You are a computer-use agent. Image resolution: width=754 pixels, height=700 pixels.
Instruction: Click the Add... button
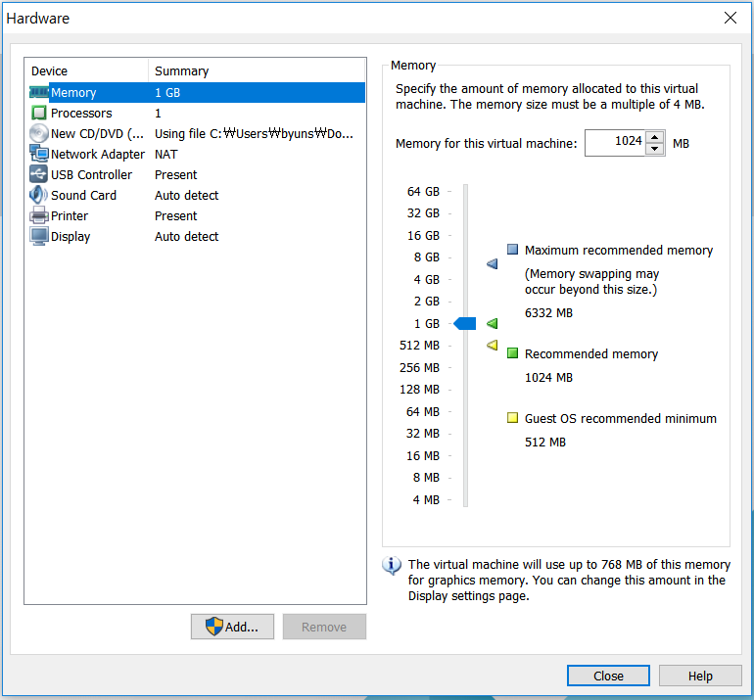[232, 627]
